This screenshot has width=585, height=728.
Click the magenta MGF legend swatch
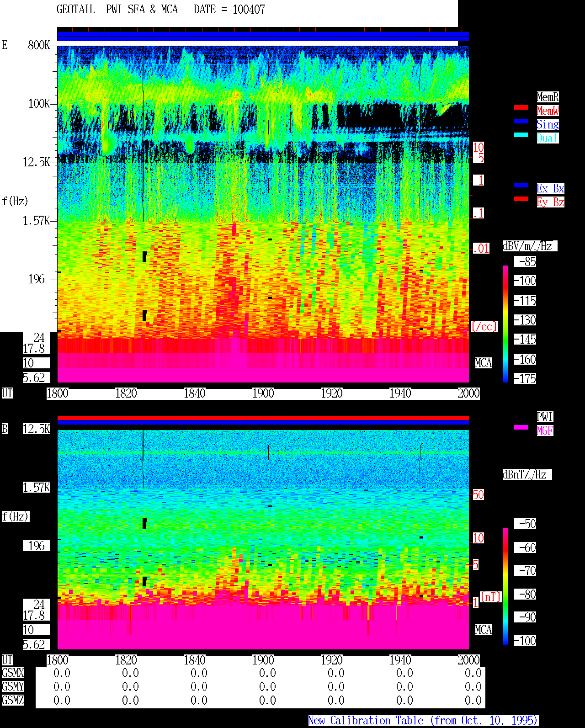coord(521,427)
